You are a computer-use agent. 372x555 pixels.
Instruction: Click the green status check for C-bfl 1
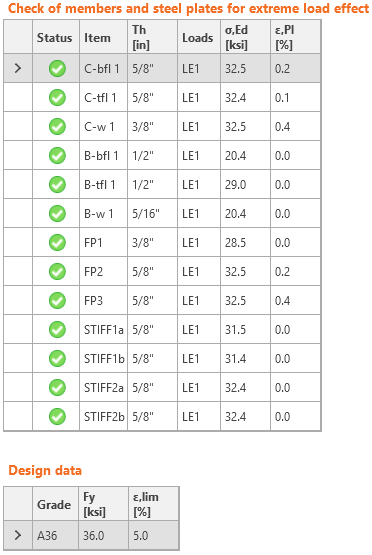coord(57,68)
